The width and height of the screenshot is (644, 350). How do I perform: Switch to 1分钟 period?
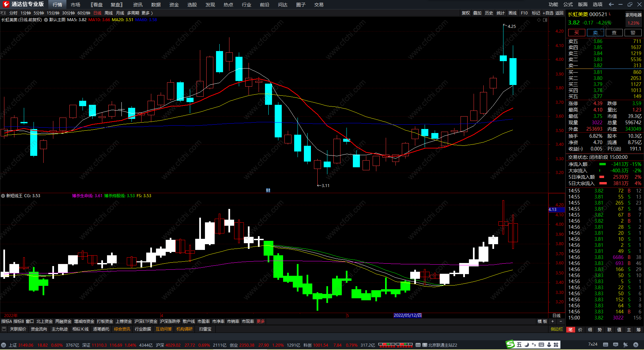coord(26,13)
